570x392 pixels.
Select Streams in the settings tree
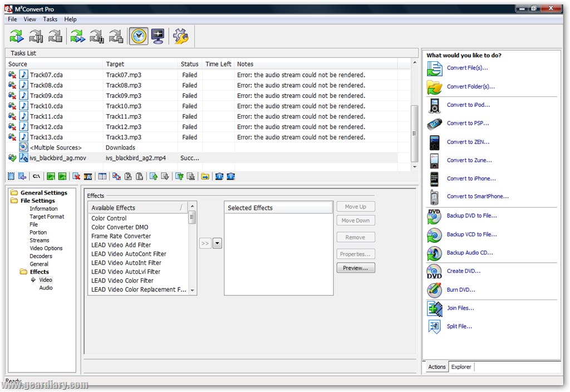(40, 240)
